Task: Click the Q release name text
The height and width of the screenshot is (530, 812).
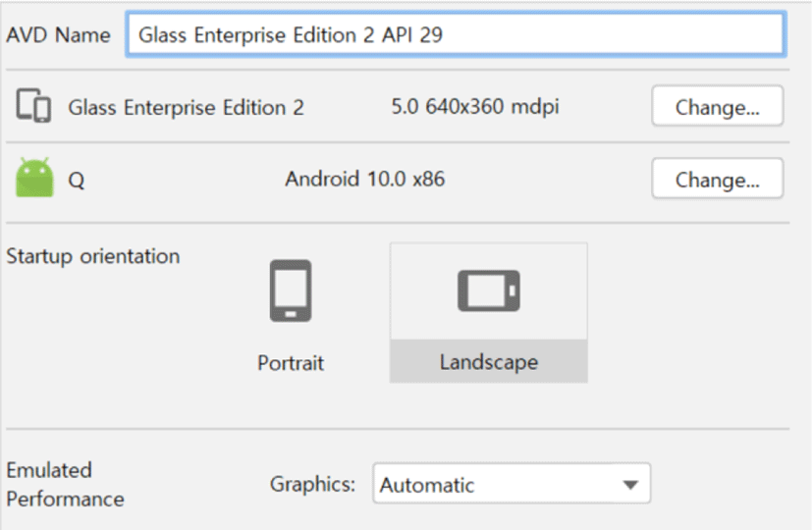Action: (x=77, y=181)
